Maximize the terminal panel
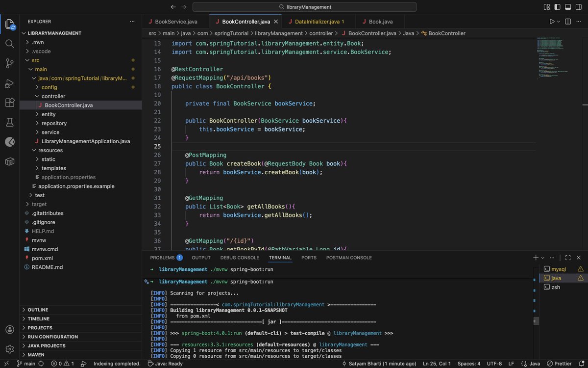Viewport: 588px width, 368px height. (x=568, y=258)
